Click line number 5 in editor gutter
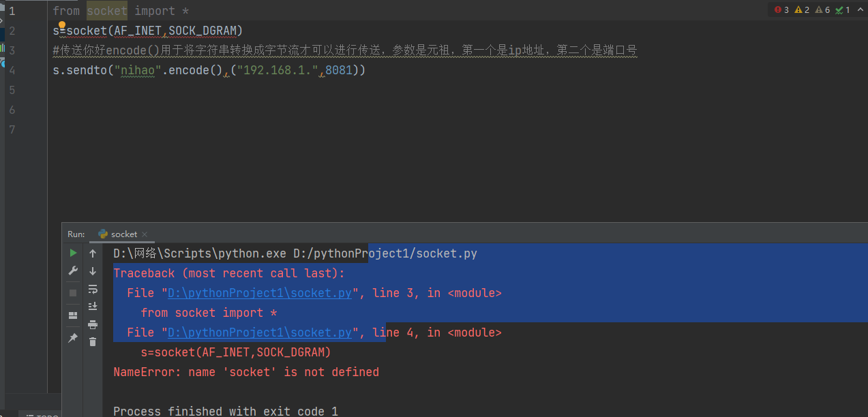868x417 pixels. [12, 90]
